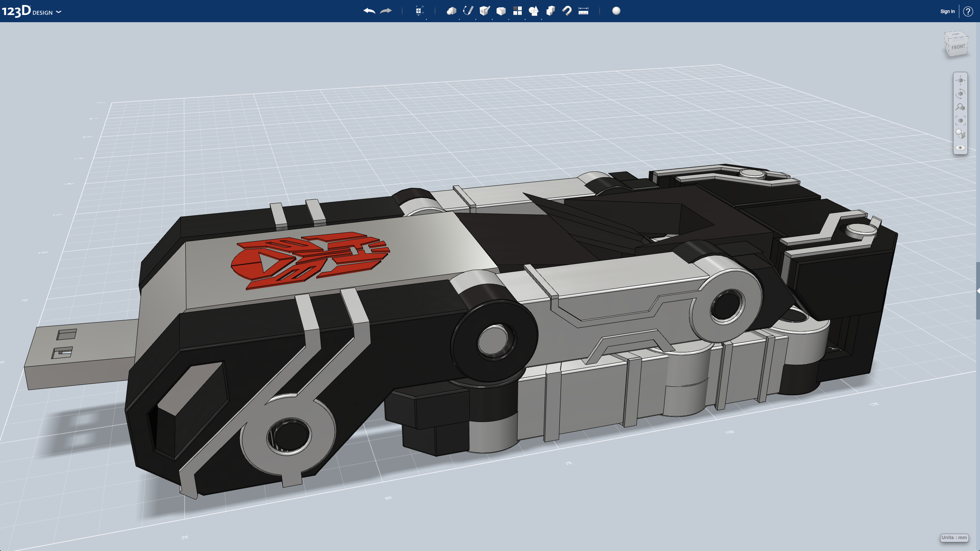Select the Sketch pencil tool
980x551 pixels.
(468, 11)
